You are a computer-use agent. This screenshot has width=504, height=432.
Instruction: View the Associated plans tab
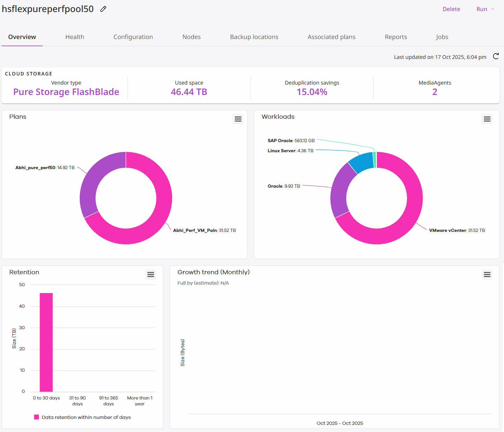coord(331,37)
